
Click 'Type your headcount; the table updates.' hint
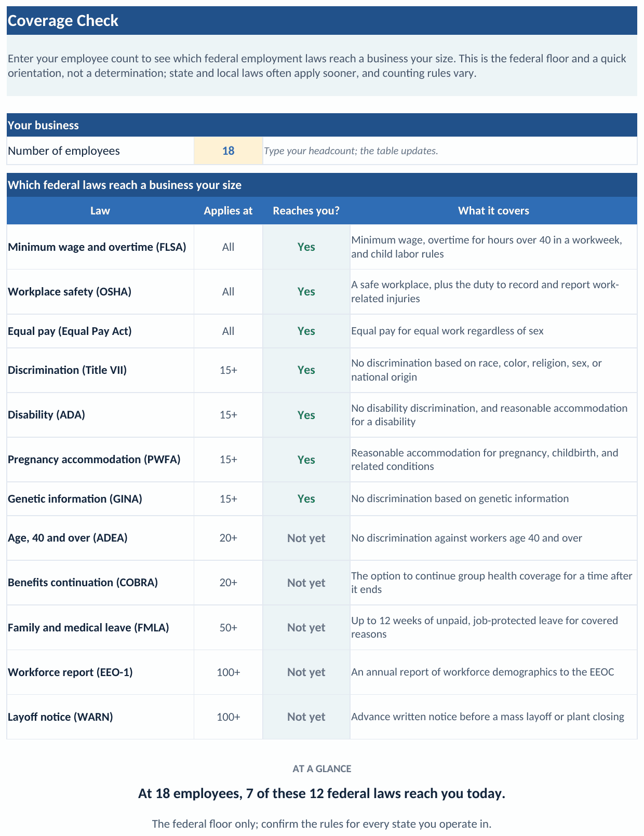(351, 151)
